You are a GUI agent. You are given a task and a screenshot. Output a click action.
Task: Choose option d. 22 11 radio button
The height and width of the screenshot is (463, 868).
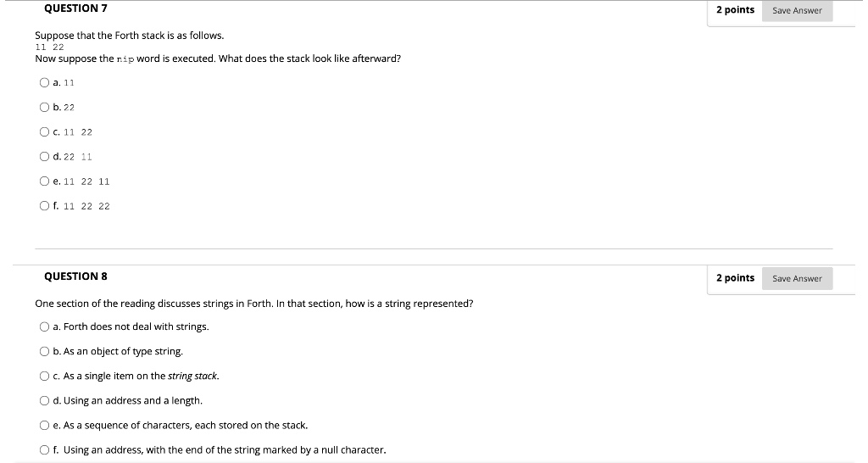(x=44, y=157)
